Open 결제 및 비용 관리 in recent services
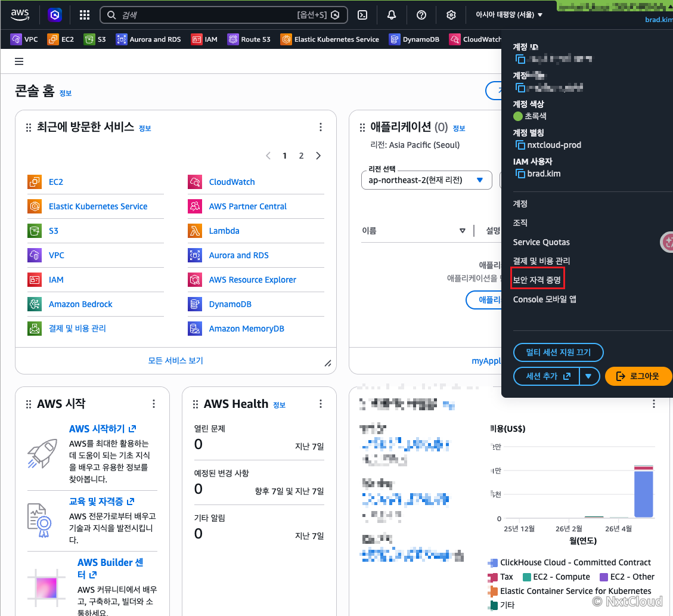This screenshot has height=616, width=673. tap(77, 329)
